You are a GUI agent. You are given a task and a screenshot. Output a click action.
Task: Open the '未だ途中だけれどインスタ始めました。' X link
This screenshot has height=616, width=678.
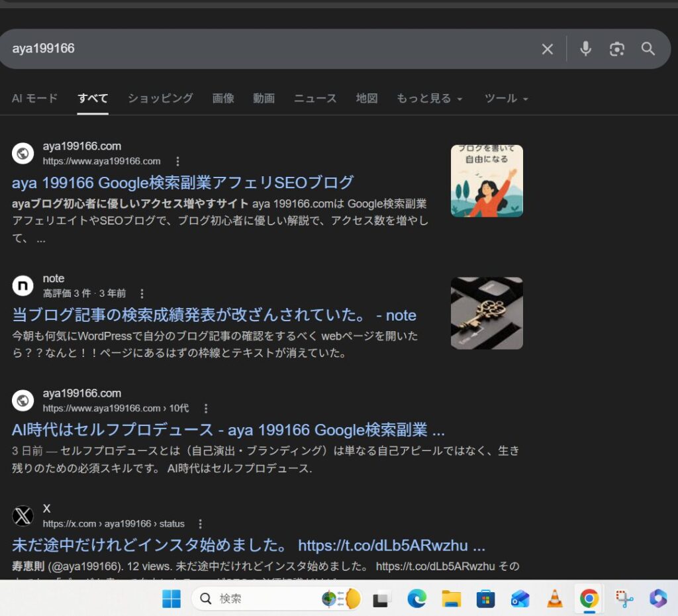click(x=249, y=546)
